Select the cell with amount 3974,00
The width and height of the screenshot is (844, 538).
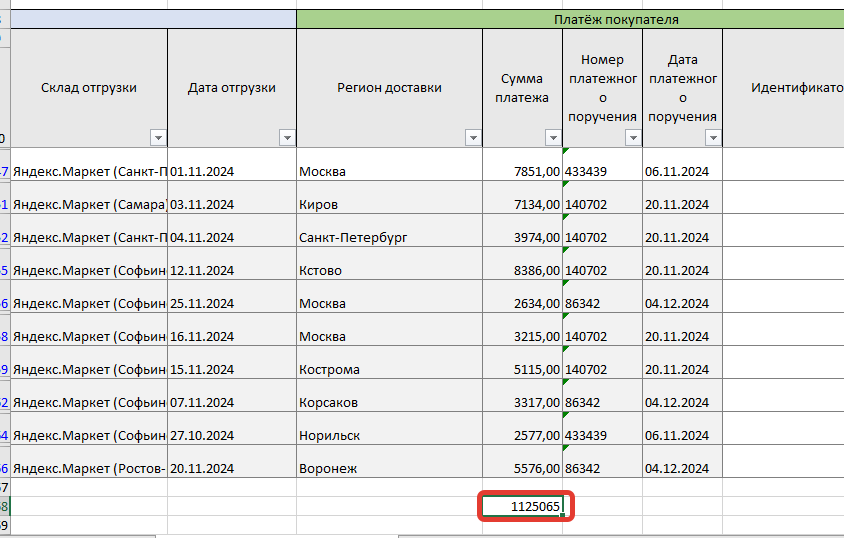(522, 230)
